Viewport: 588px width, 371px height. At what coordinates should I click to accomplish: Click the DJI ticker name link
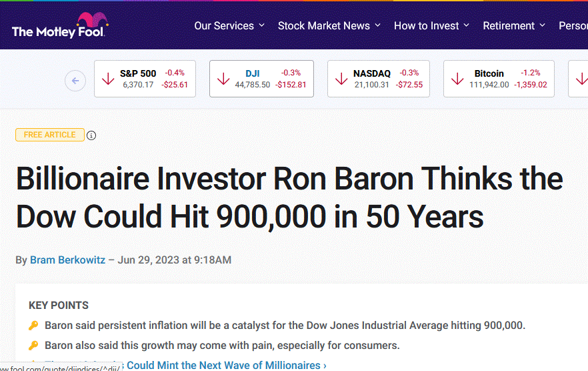pyautogui.click(x=253, y=73)
